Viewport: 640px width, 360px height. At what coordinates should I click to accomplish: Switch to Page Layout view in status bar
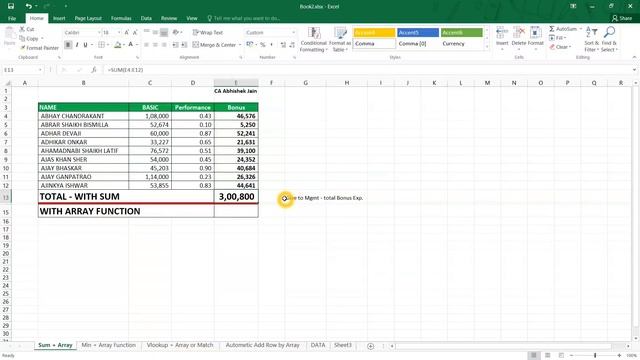click(x=547, y=356)
